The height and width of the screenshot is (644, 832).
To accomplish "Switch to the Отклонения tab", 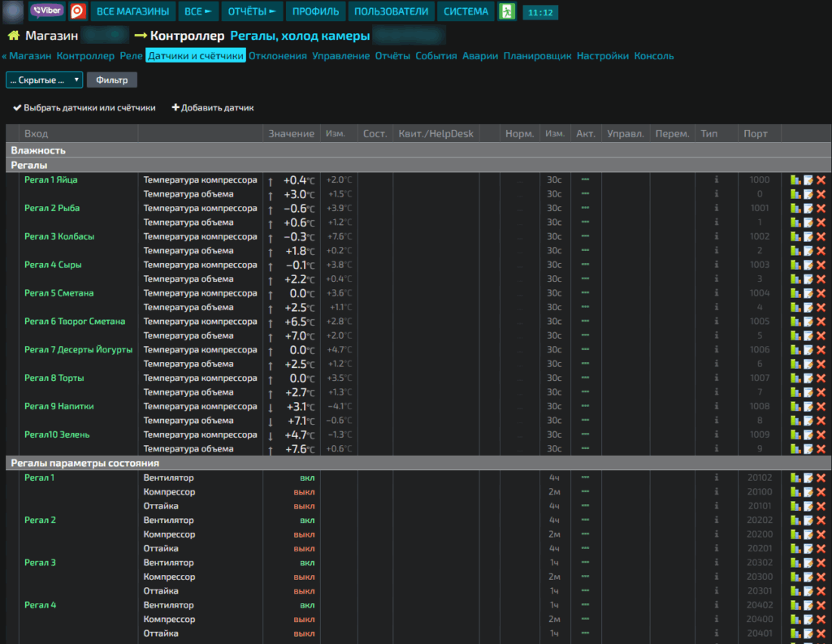I will pyautogui.click(x=278, y=56).
